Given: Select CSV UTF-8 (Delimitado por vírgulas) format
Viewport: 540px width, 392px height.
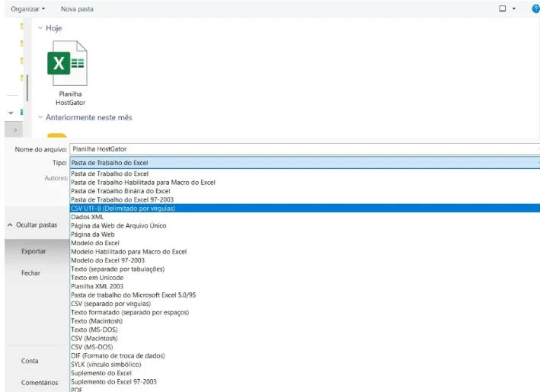Looking at the screenshot, I should 123,208.
